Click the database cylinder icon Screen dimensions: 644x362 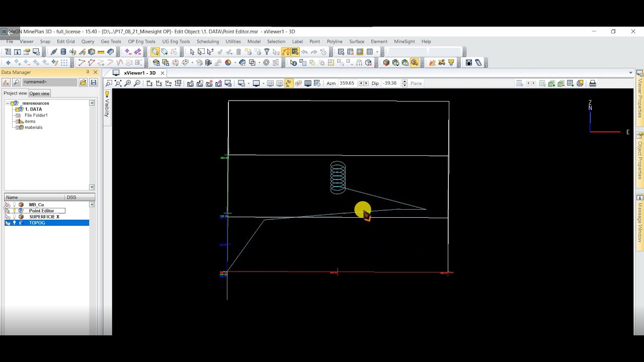pyautogui.click(x=63, y=51)
